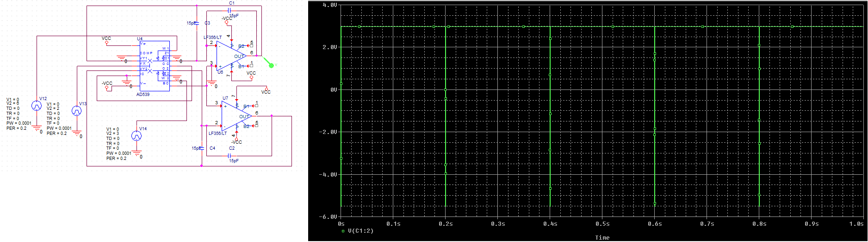This screenshot has width=868, height=242.
Task: Select the V13 pulse source symbol
Action: click(76, 111)
